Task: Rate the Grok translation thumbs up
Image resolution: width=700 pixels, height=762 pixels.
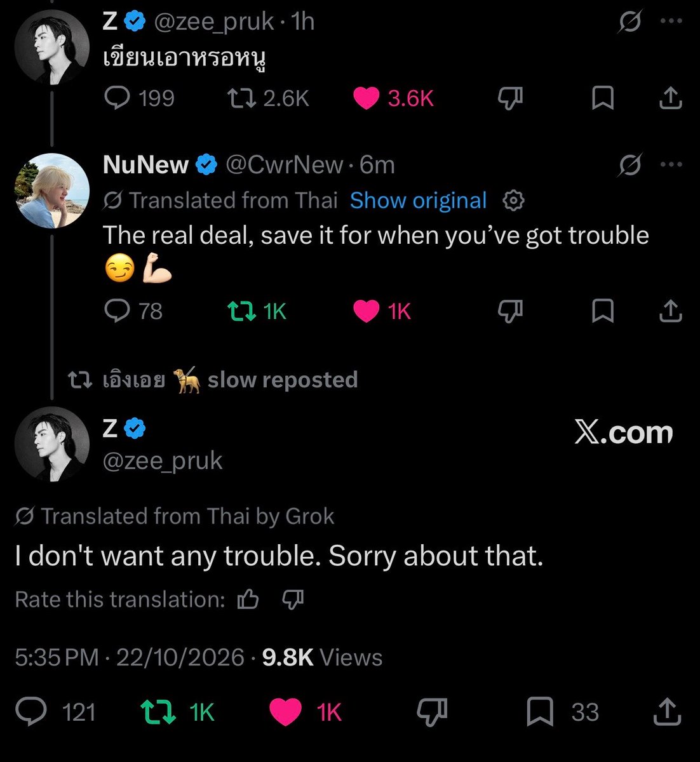Action: point(248,599)
